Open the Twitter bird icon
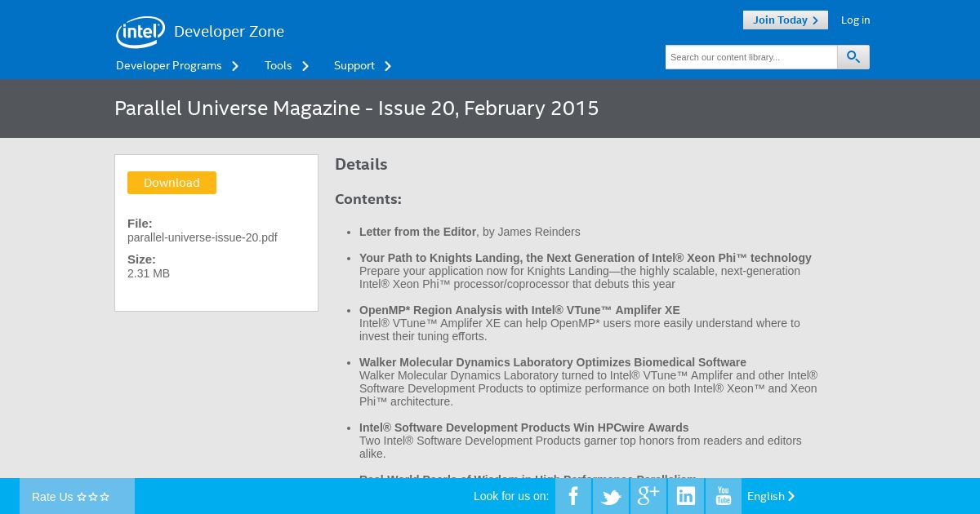 point(611,496)
